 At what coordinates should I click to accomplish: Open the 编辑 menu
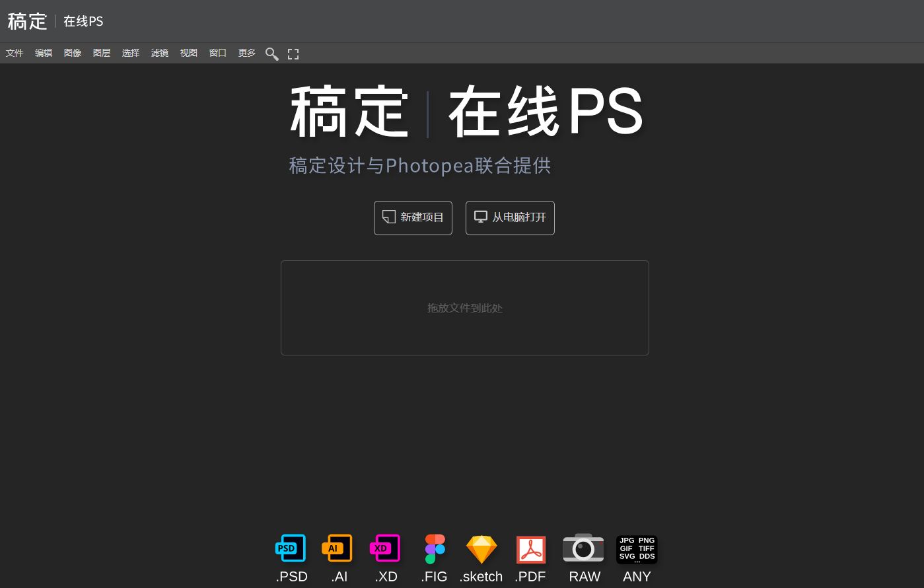pos(44,53)
